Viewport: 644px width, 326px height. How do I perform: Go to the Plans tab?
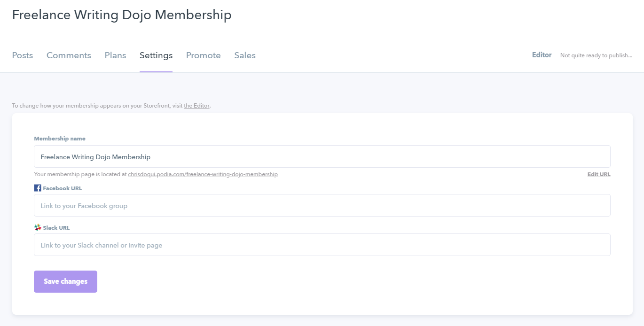pyautogui.click(x=115, y=55)
